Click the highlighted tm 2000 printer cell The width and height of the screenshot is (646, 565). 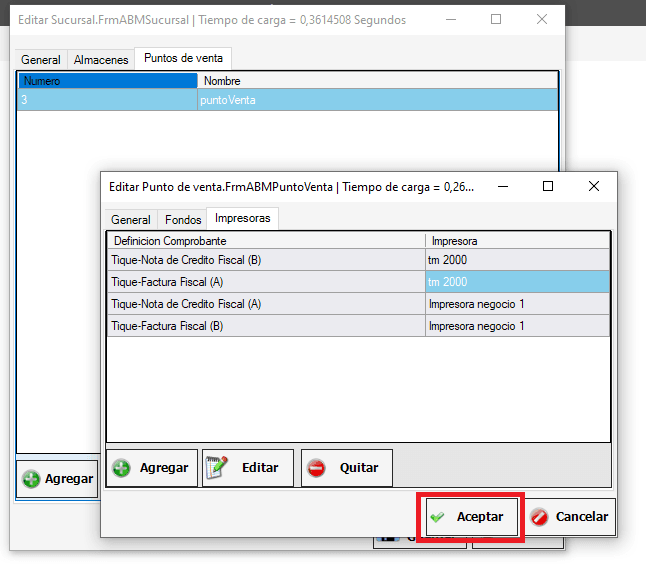(517, 282)
